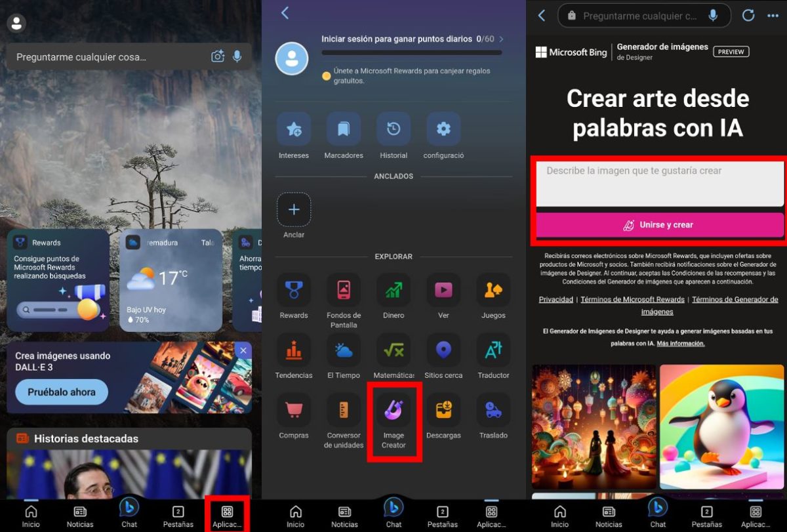Open Fondos de Pantalla app

coord(344,300)
